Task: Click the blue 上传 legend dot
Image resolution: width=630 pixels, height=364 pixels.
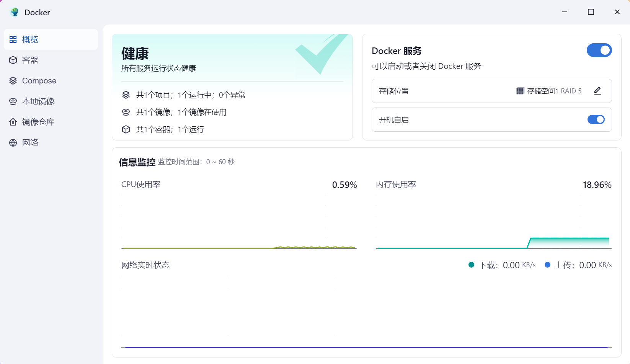Action: [x=547, y=265]
